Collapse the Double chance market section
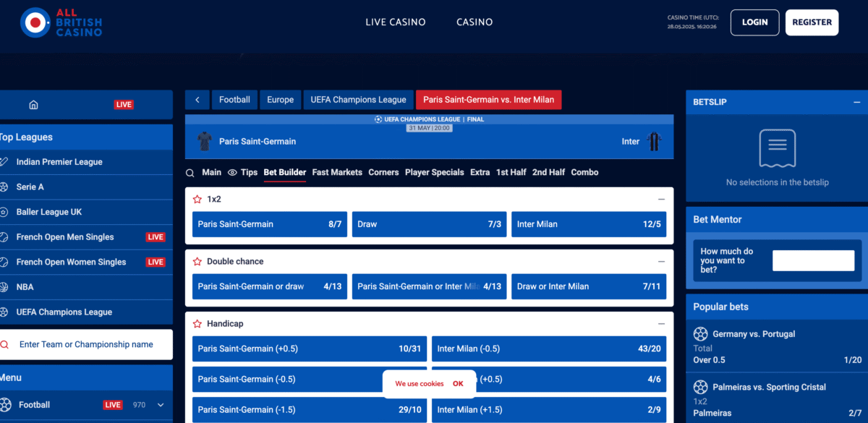This screenshot has height=423, width=868. (661, 262)
